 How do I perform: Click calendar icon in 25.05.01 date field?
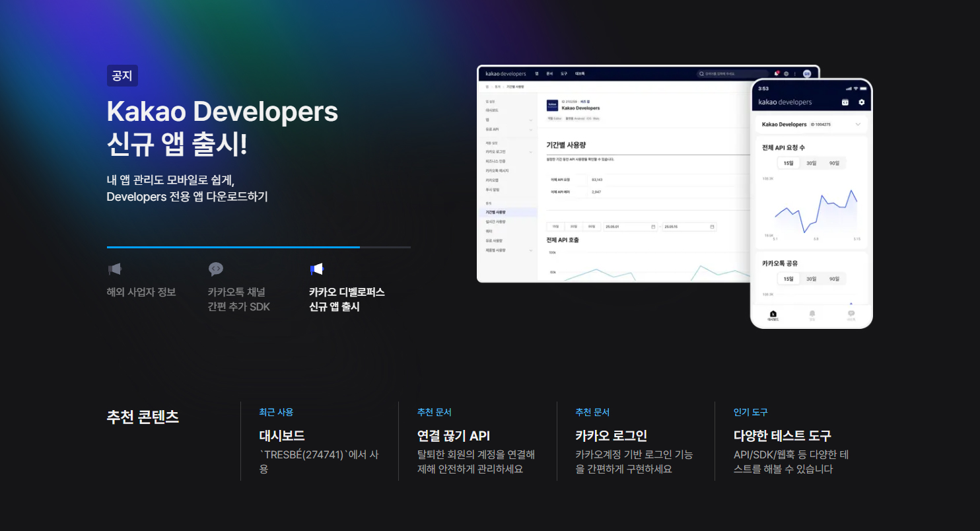(653, 227)
